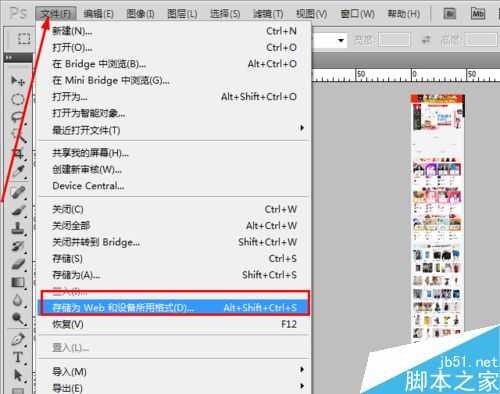The height and width of the screenshot is (394, 500).
Task: Choose 打开为智能对象... entry
Action: 175,113
